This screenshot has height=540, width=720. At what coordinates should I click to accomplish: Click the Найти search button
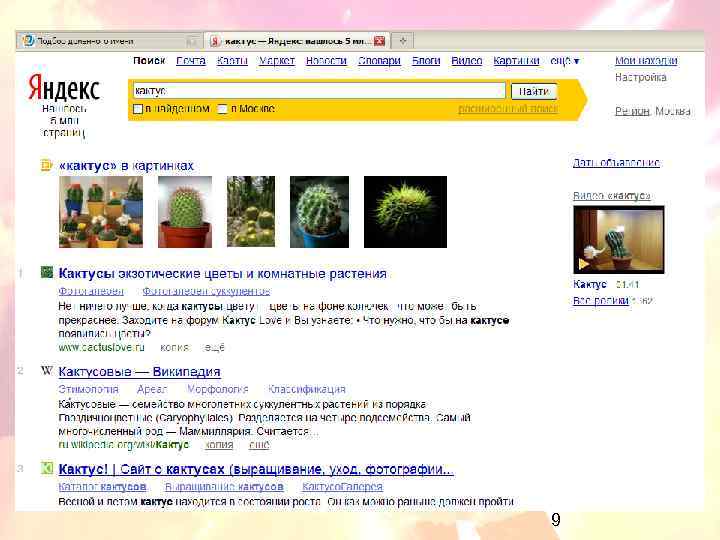tap(534, 91)
